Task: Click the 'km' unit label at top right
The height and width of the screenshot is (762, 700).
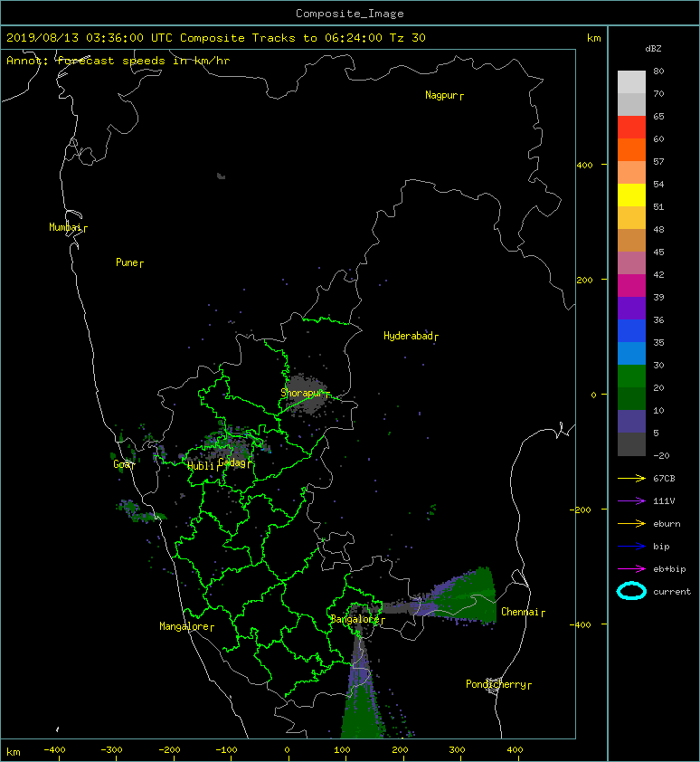Action: (593, 38)
